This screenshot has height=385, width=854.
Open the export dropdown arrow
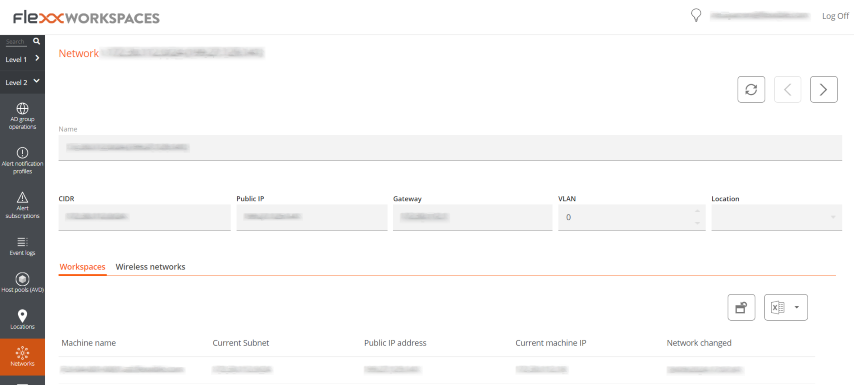797,308
